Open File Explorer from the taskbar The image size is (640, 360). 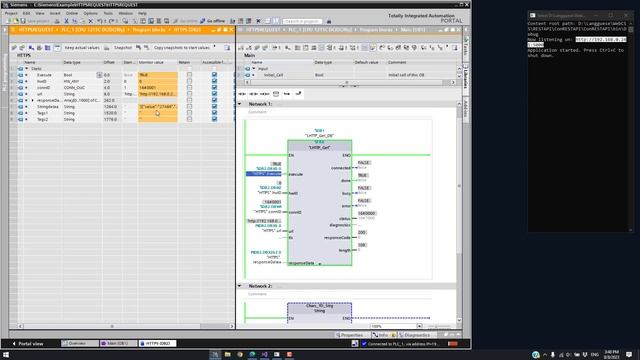(227, 354)
